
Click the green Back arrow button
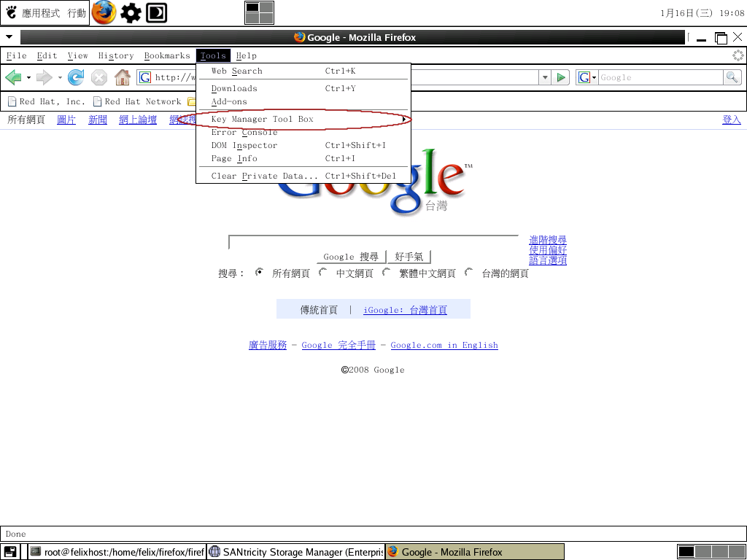[13, 77]
